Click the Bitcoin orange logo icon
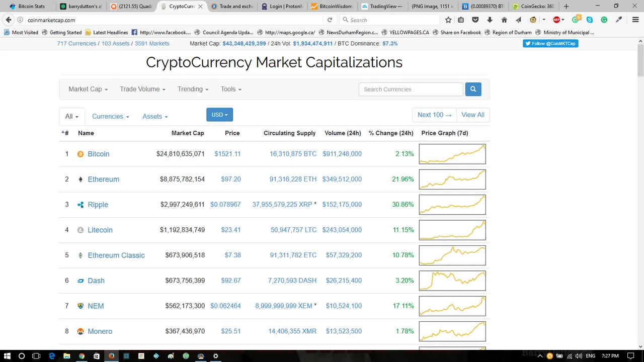 coord(80,154)
